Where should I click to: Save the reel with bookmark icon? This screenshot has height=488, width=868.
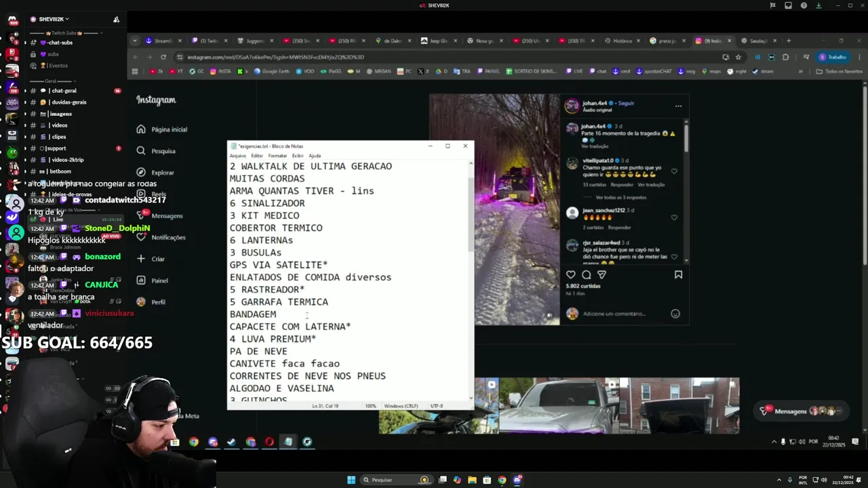[x=678, y=274]
